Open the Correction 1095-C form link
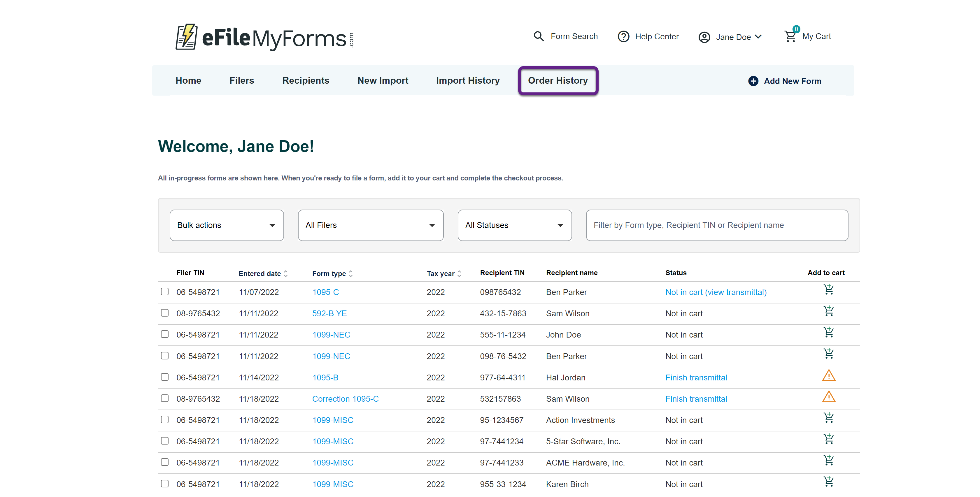 (345, 399)
